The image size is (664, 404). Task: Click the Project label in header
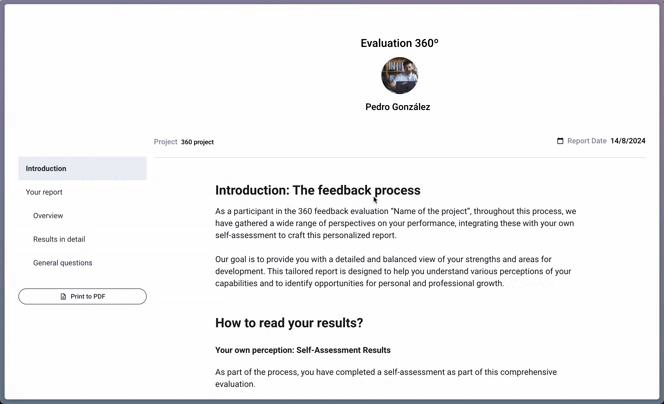point(165,142)
